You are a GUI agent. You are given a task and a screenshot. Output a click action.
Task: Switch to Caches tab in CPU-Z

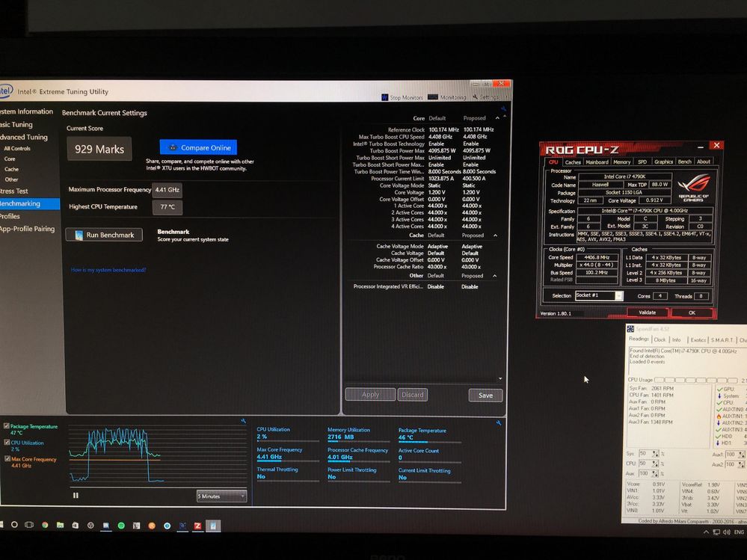click(573, 162)
